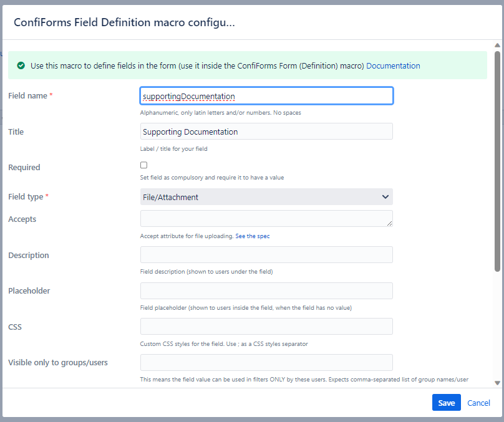Click the 'Field type' label text

click(26, 196)
